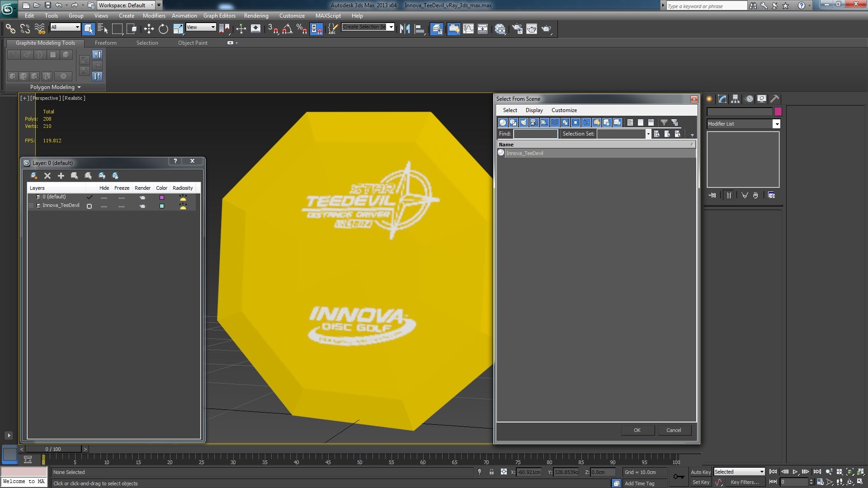
Task: Choose the Select and Scale tool
Action: [178, 29]
